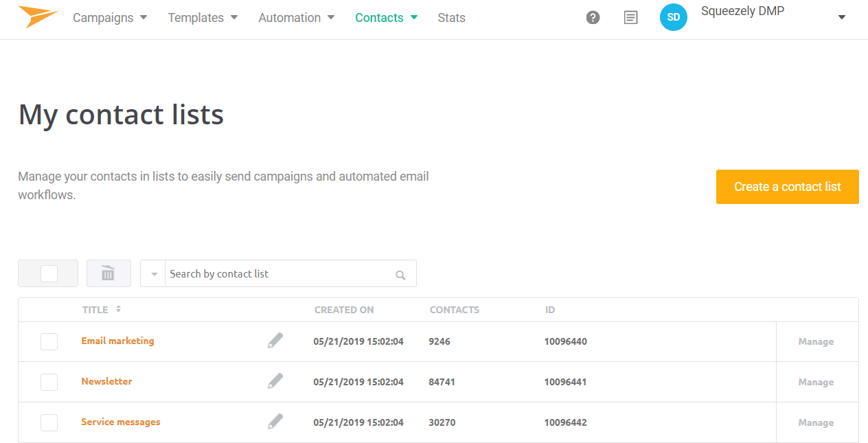The width and height of the screenshot is (868, 443).
Task: Open the news feed document icon
Action: click(630, 18)
